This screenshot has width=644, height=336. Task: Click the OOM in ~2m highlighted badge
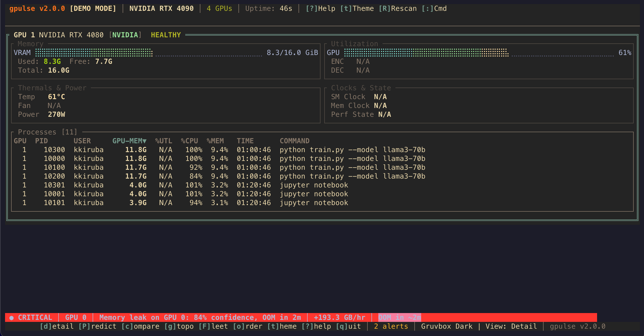pyautogui.click(x=399, y=317)
